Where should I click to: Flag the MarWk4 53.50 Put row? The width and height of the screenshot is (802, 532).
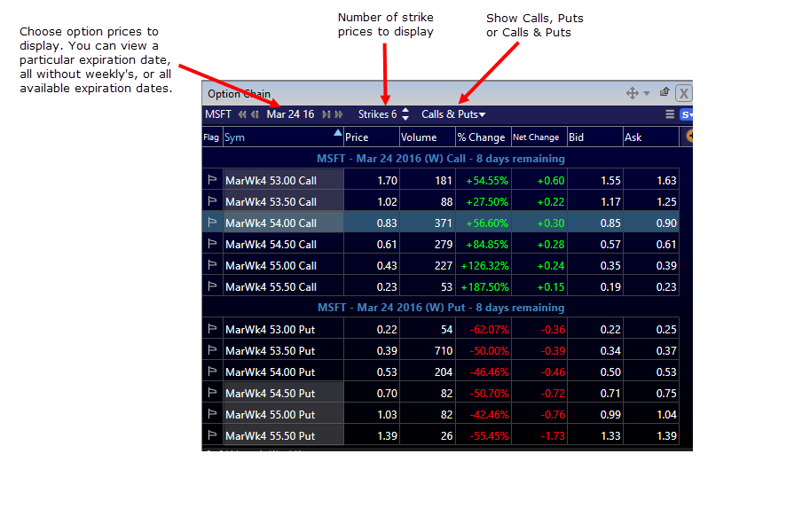coord(212,350)
